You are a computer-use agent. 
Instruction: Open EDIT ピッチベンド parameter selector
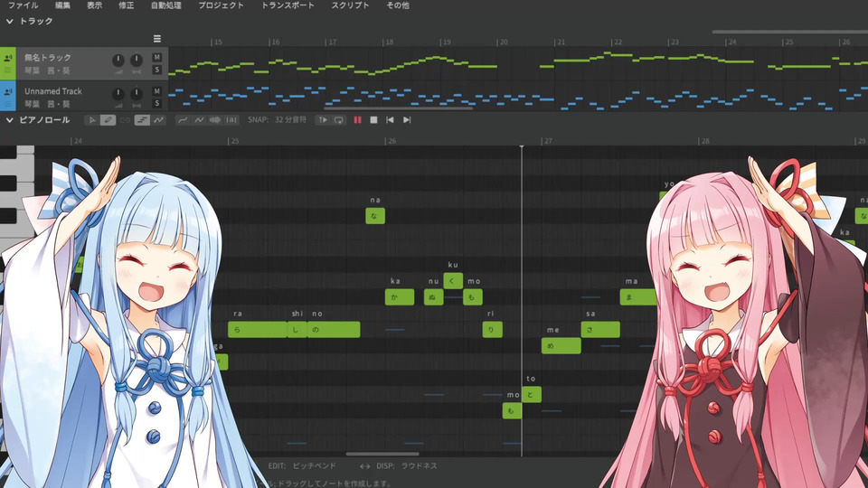(302, 466)
